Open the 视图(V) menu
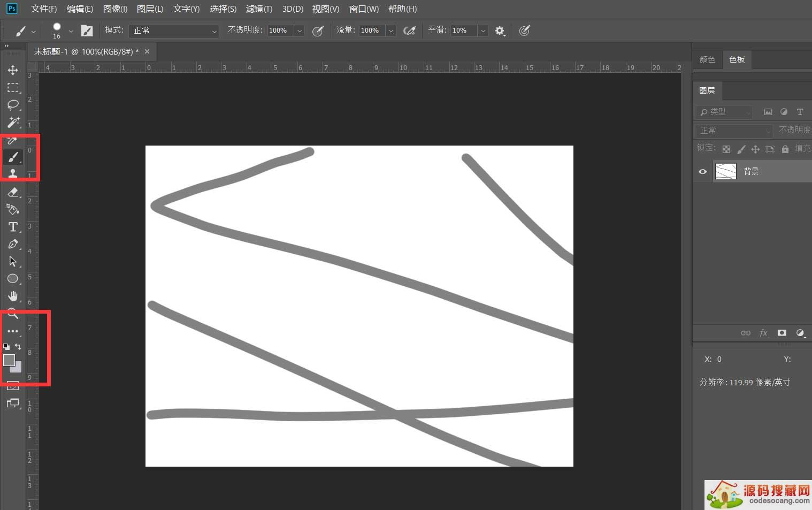The image size is (812, 510). click(326, 9)
